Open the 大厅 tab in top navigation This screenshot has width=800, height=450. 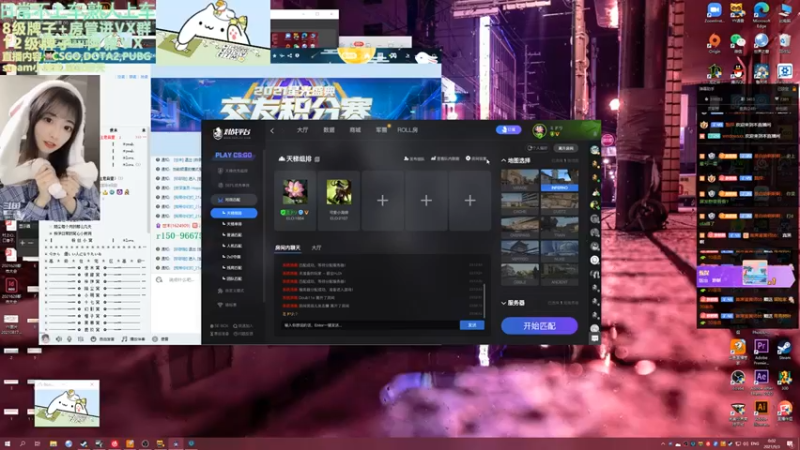pos(302,130)
